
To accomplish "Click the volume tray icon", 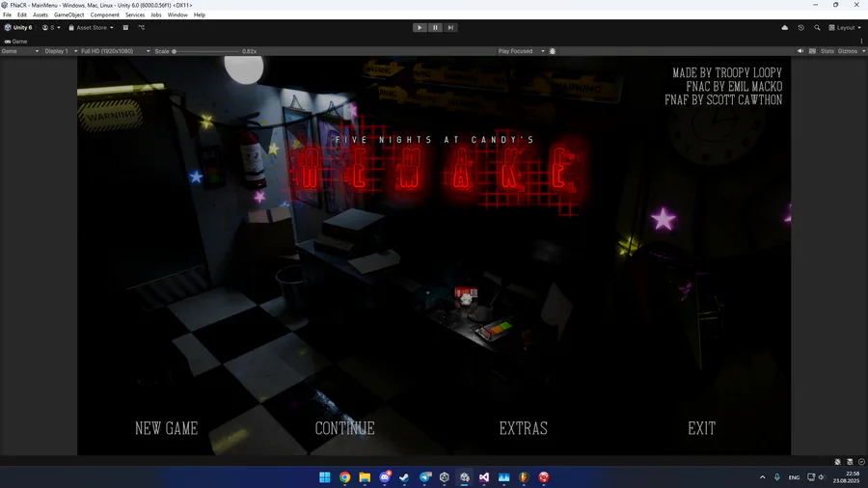I will [x=822, y=477].
